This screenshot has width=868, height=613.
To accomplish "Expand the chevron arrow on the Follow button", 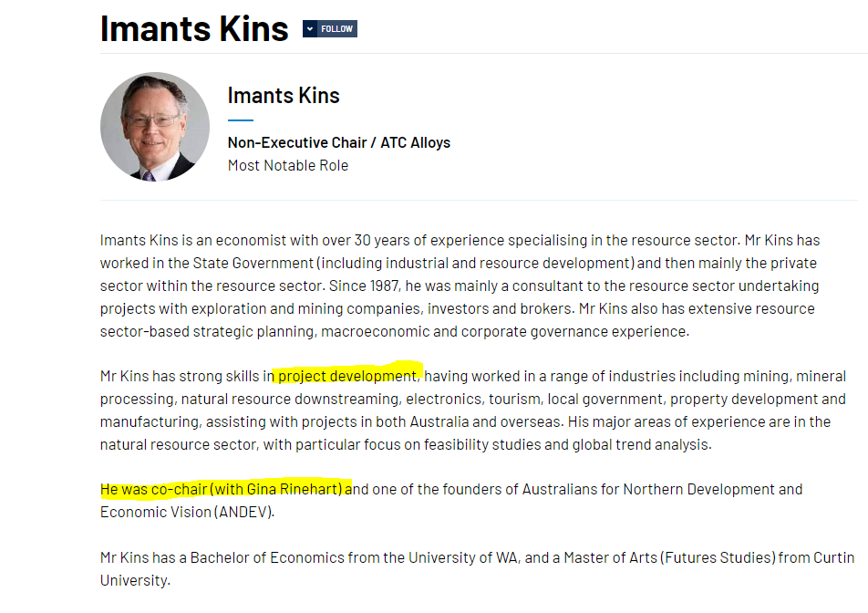I will pyautogui.click(x=310, y=29).
